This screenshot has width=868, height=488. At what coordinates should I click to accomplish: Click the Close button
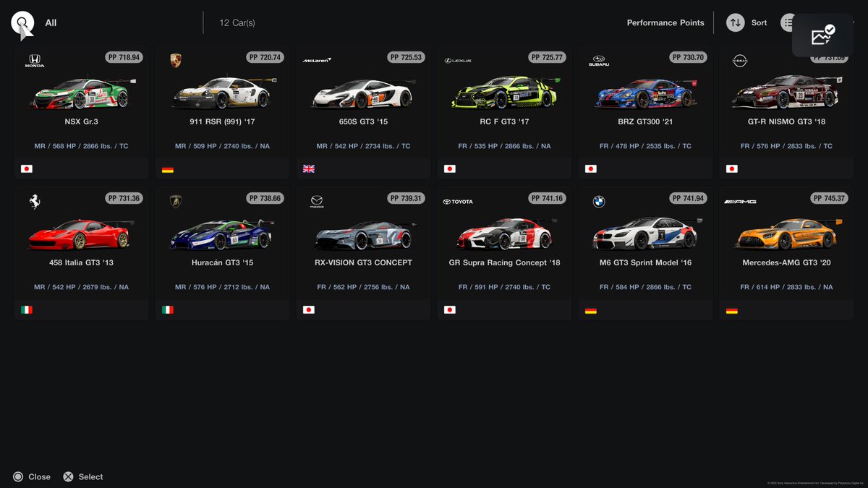32,476
